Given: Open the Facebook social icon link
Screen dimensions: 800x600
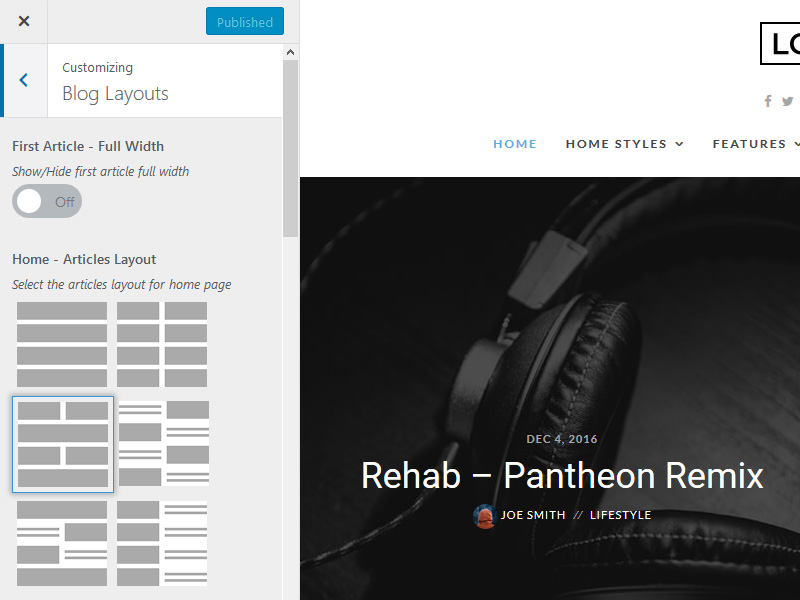Looking at the screenshot, I should 768,101.
